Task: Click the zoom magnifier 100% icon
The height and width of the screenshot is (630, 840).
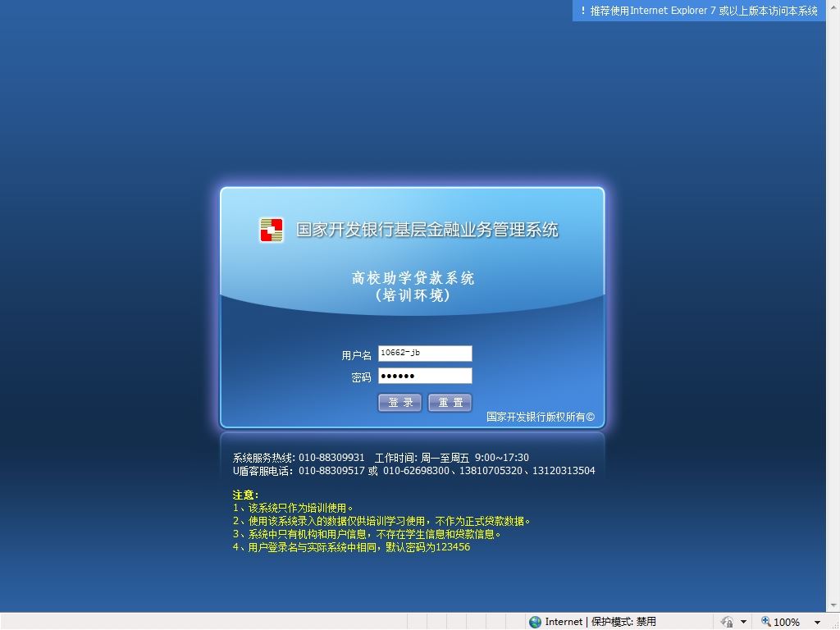Action: [x=766, y=622]
